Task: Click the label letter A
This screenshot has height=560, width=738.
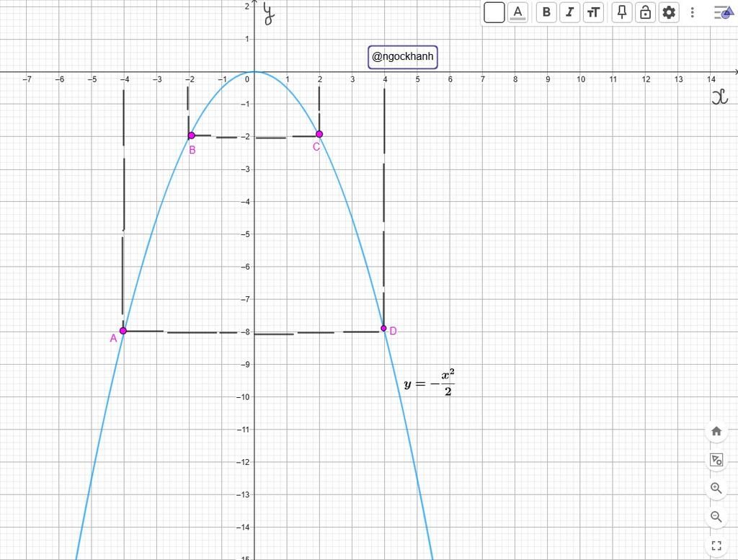Action: [x=113, y=338]
